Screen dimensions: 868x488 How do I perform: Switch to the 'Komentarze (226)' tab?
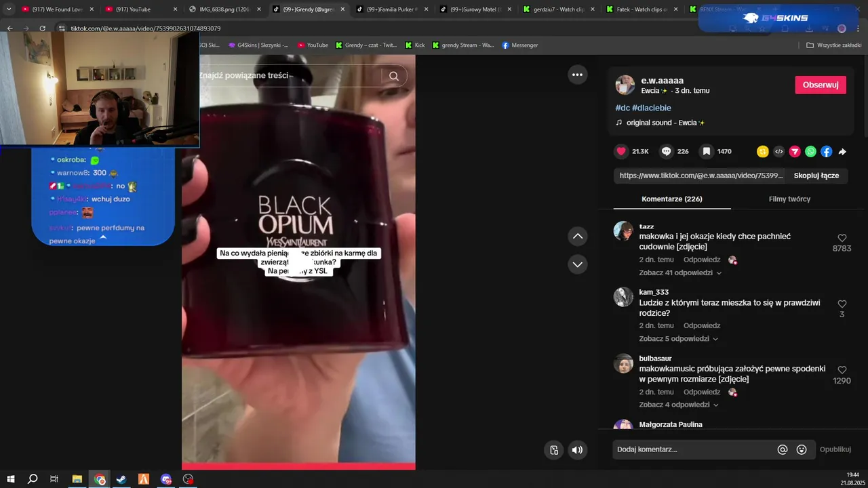coord(672,199)
